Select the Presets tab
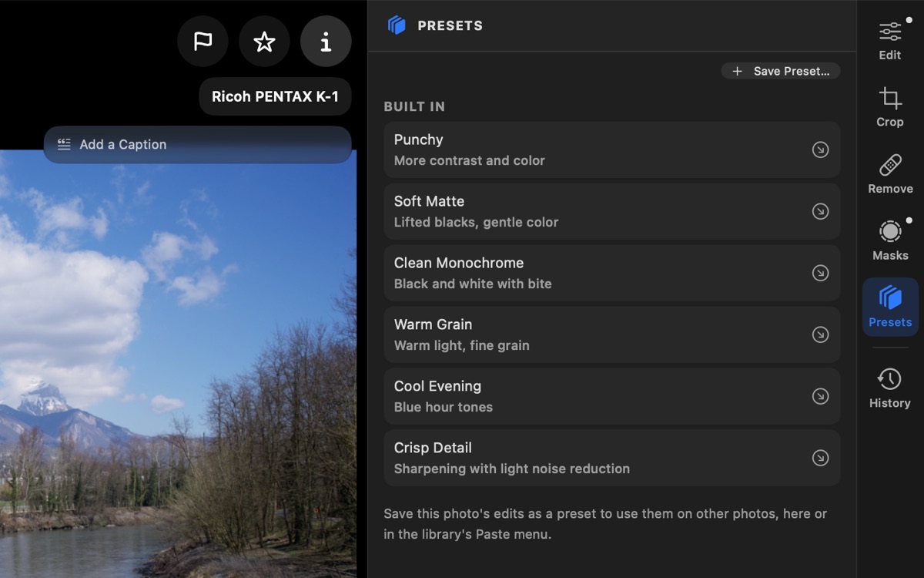This screenshot has height=578, width=924. click(x=890, y=307)
